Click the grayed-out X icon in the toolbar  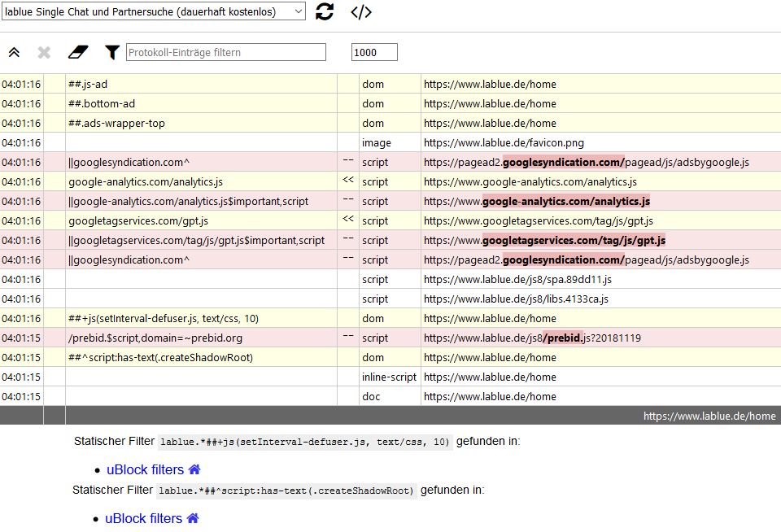(44, 53)
